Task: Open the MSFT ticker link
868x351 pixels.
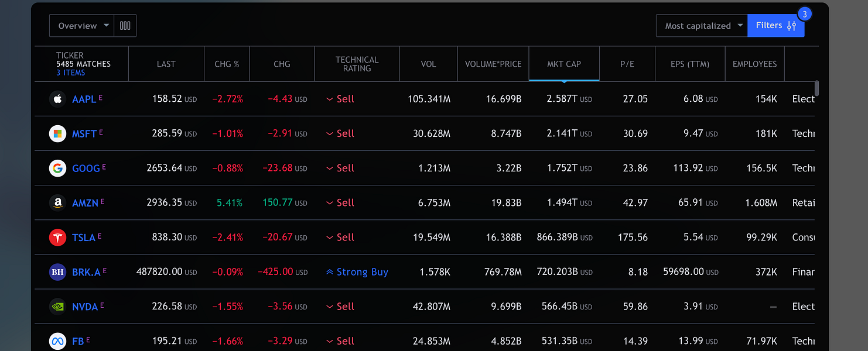Action: (84, 133)
